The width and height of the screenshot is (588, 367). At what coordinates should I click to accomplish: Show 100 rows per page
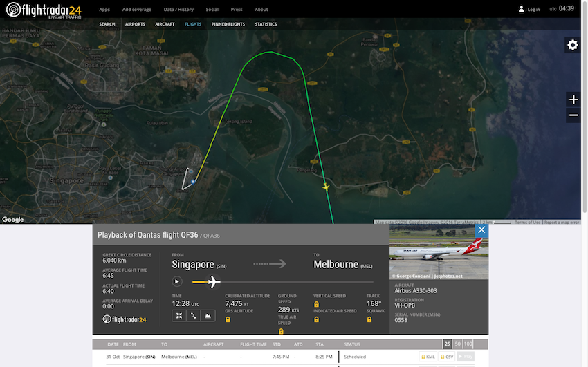tap(468, 344)
